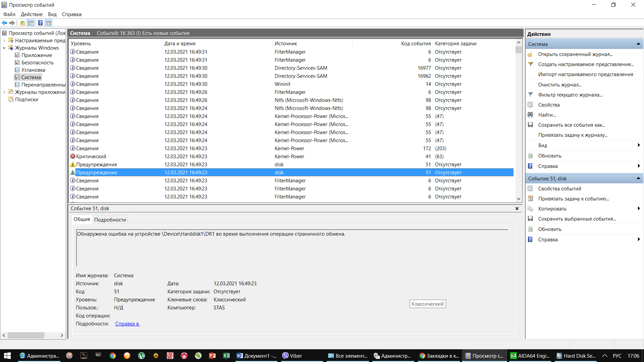Click Очистить журнал action
The image size is (644, 362).
[559, 84]
